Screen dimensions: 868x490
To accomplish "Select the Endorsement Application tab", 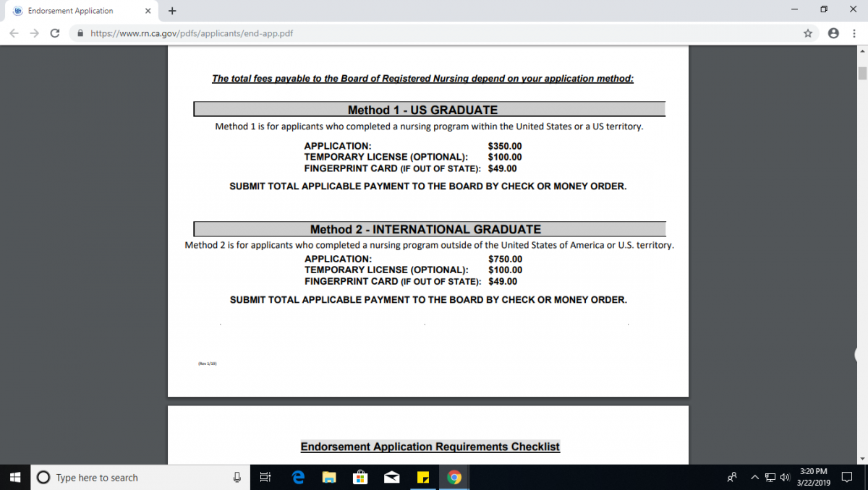I will pyautogui.click(x=72, y=11).
